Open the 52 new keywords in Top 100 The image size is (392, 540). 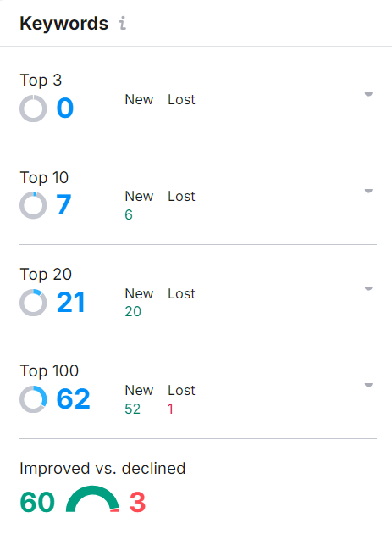point(132,409)
